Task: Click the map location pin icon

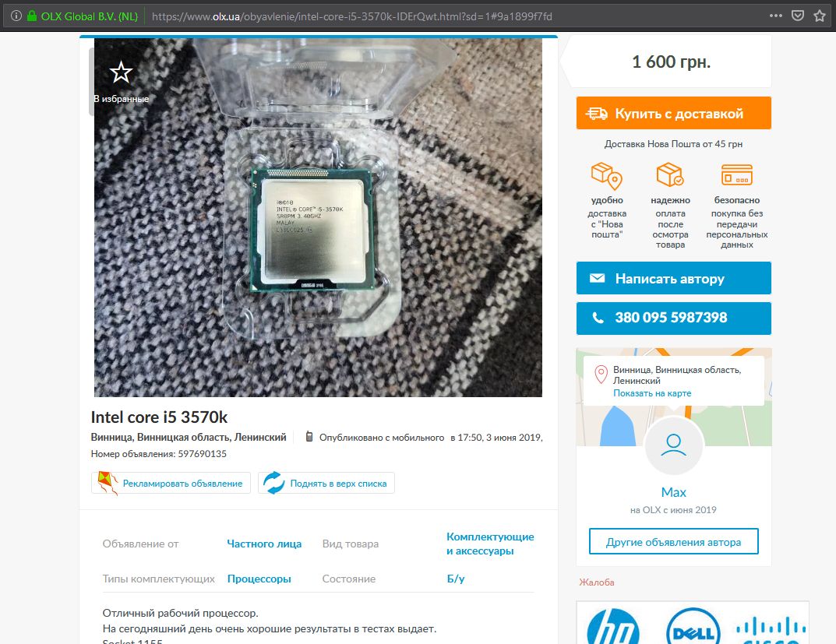Action: point(601,374)
